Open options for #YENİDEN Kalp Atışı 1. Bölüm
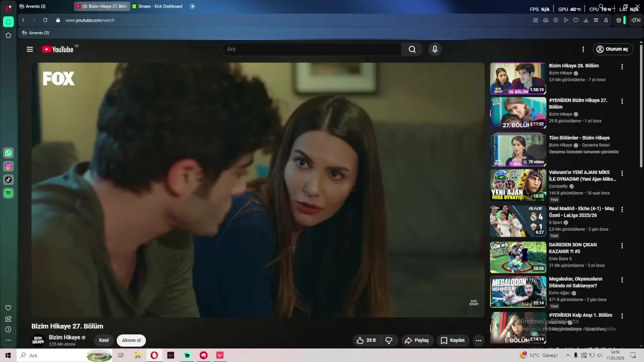This screenshot has width=644, height=362. click(622, 316)
